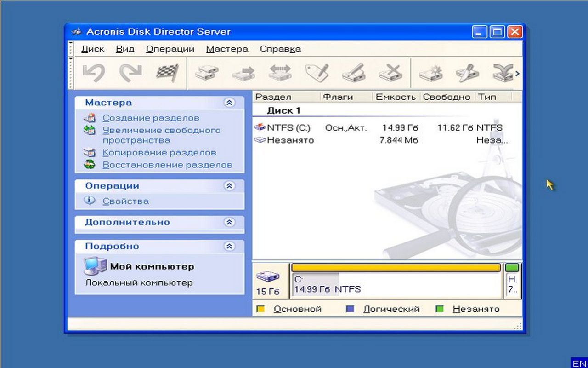
Task: Open the Диск menu
Action: [x=92, y=49]
